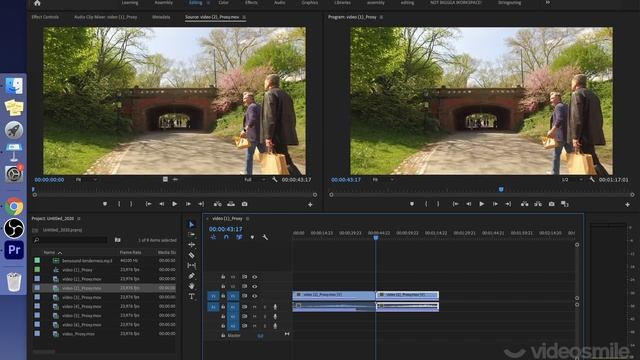The height and width of the screenshot is (360, 640).
Task: Select the Slip tool
Action: pos(191,265)
